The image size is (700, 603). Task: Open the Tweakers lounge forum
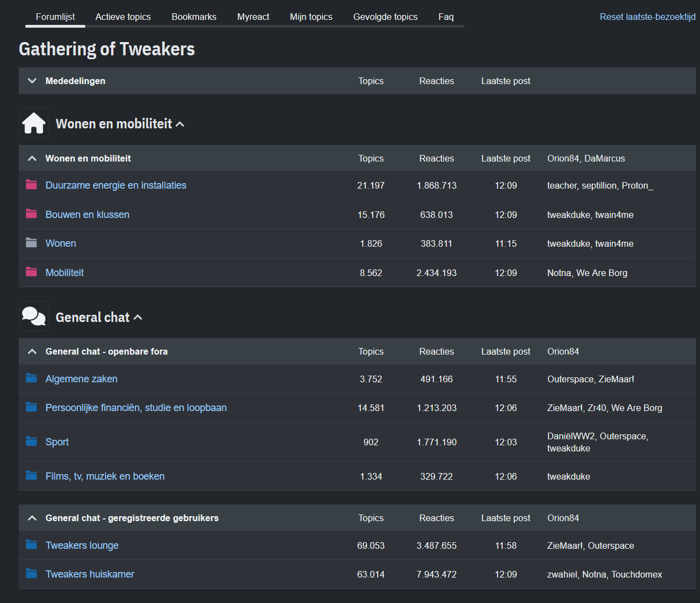[x=82, y=545]
